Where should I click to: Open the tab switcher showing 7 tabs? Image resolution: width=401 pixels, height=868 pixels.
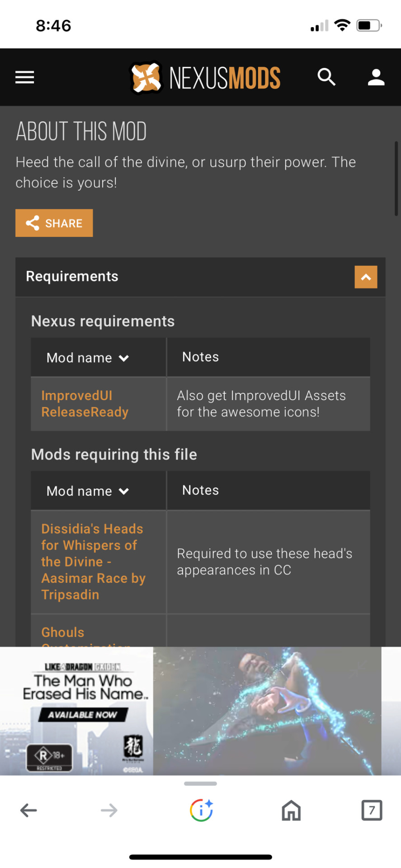tap(372, 810)
